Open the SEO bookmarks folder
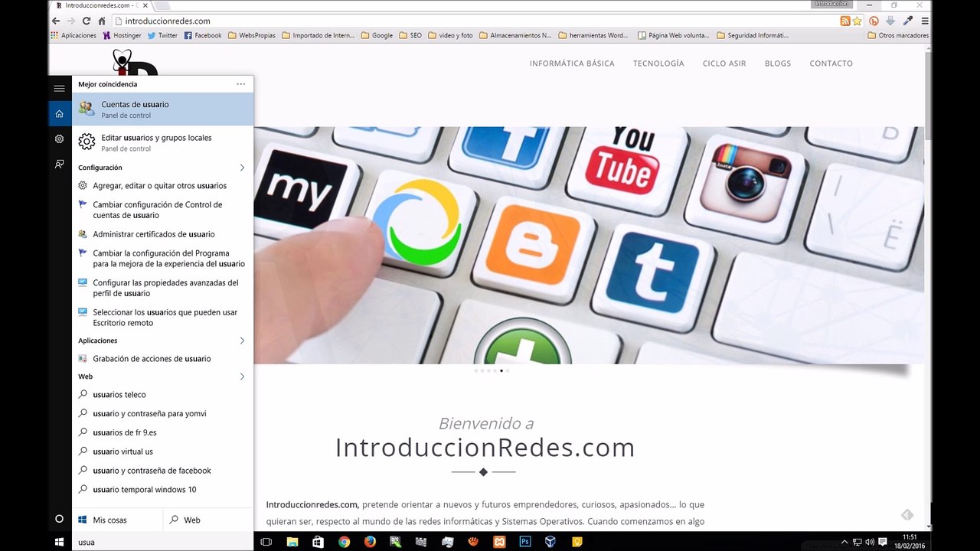980x551 pixels. pos(410,35)
